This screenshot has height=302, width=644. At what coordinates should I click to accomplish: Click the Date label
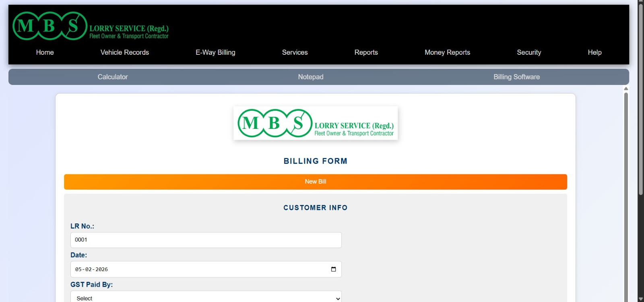click(x=78, y=255)
